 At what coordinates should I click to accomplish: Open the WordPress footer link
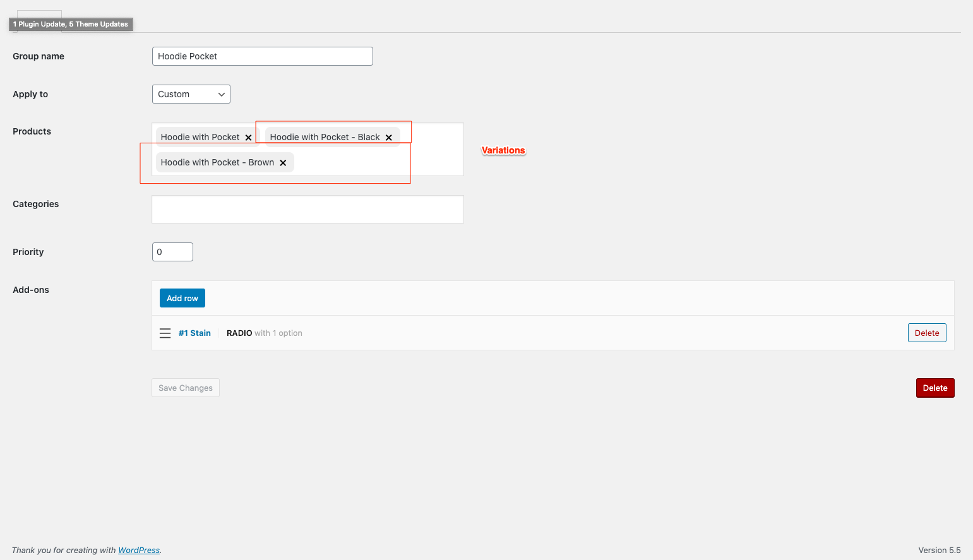139,550
